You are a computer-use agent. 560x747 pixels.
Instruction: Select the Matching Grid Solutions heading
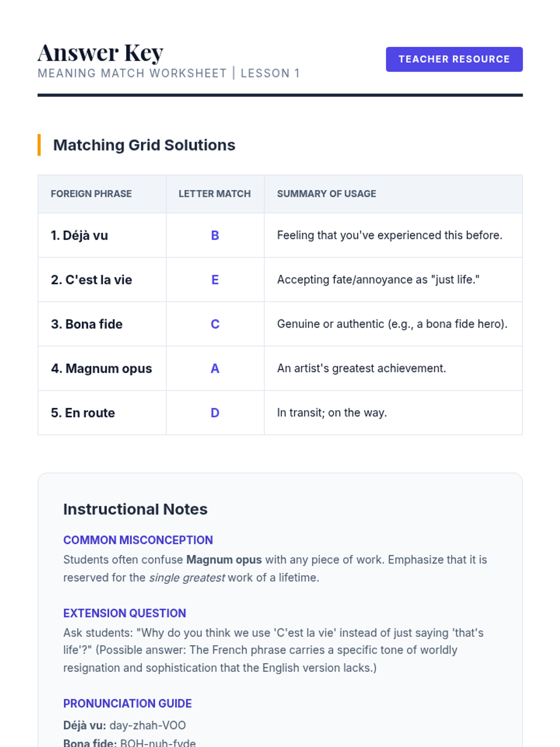[144, 145]
